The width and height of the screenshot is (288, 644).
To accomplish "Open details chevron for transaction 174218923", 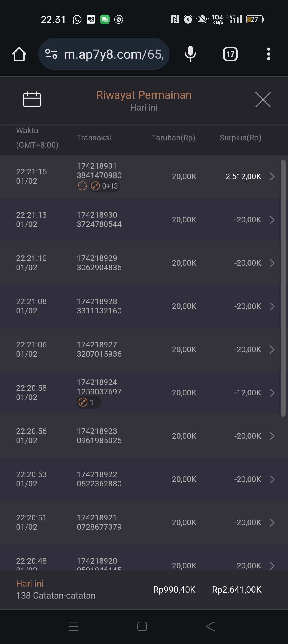I will pyautogui.click(x=272, y=436).
